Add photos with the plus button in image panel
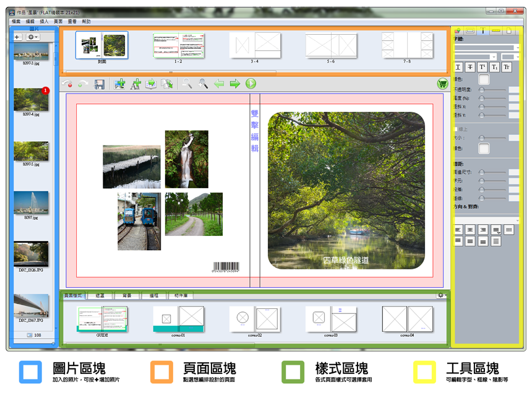 coord(17,37)
